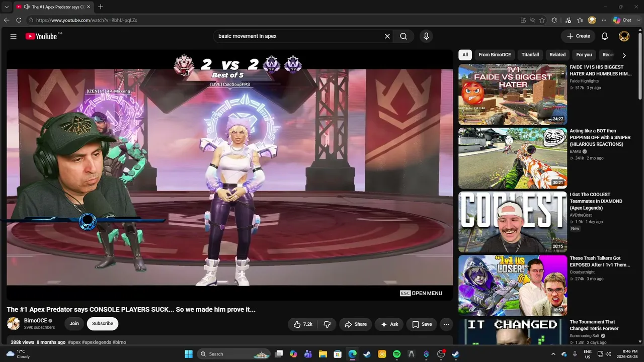
Task: Open the YouTube guide hamburger menu
Action: click(x=14, y=36)
